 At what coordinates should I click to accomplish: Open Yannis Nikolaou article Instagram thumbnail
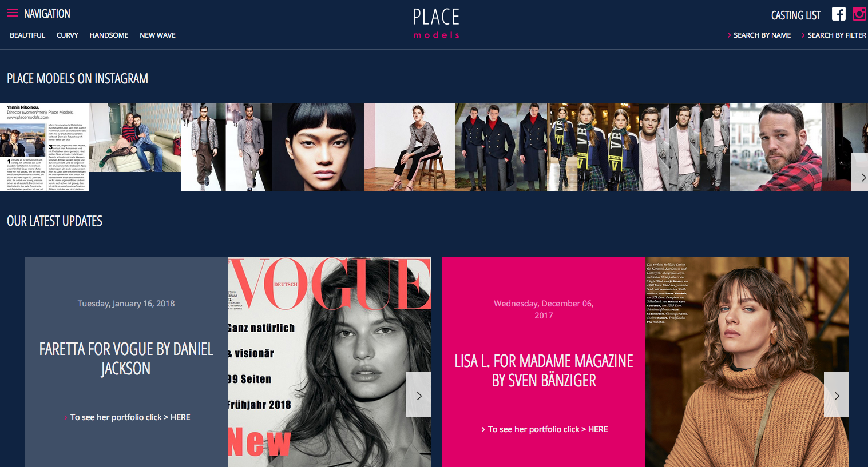click(x=45, y=147)
